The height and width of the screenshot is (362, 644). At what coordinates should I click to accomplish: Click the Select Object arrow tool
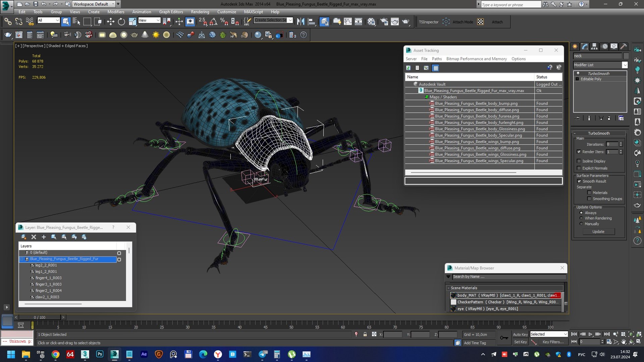tap(66, 22)
